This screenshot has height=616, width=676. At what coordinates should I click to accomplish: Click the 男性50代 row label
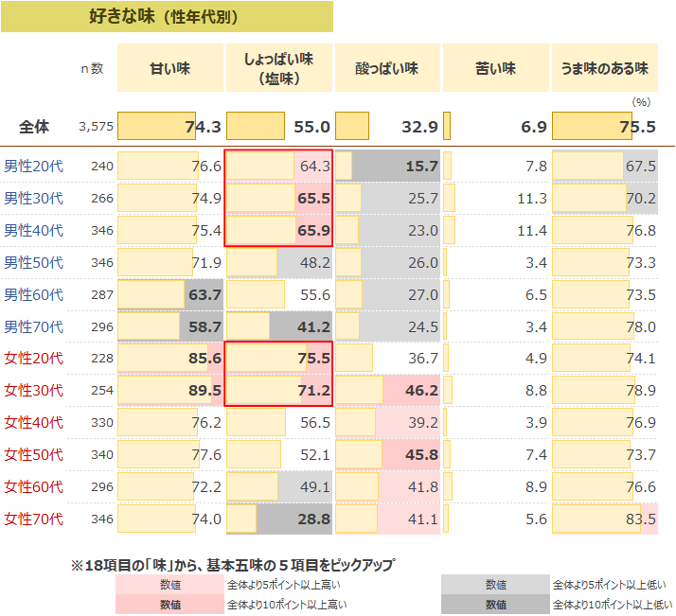34,262
